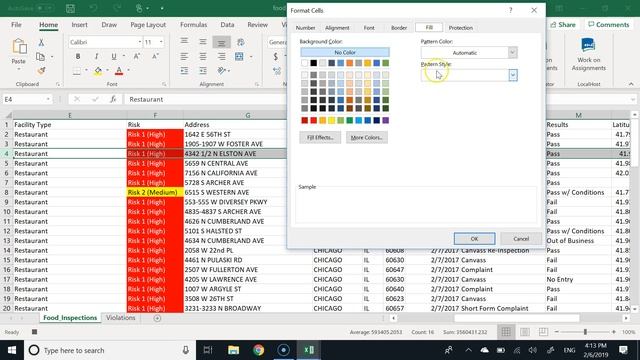The width and height of the screenshot is (640, 360).
Task: Click the Insert Function fx icon
Action: click(x=113, y=99)
